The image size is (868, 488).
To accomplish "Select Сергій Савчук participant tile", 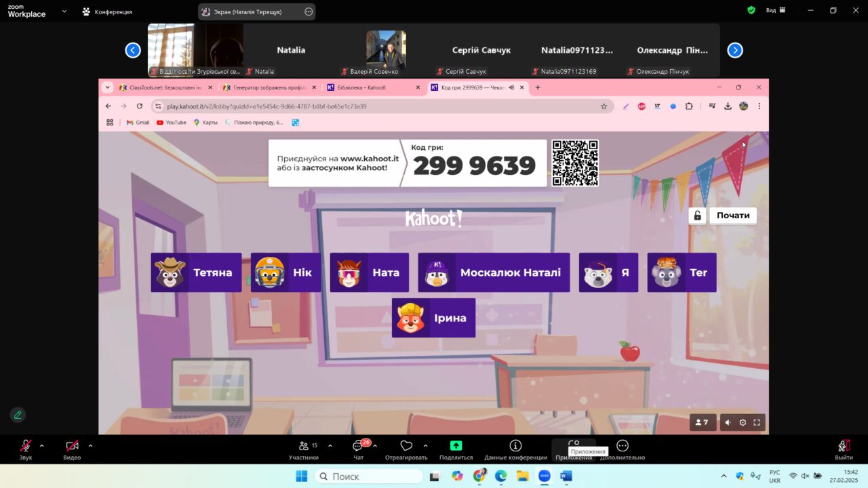I will 481,50.
